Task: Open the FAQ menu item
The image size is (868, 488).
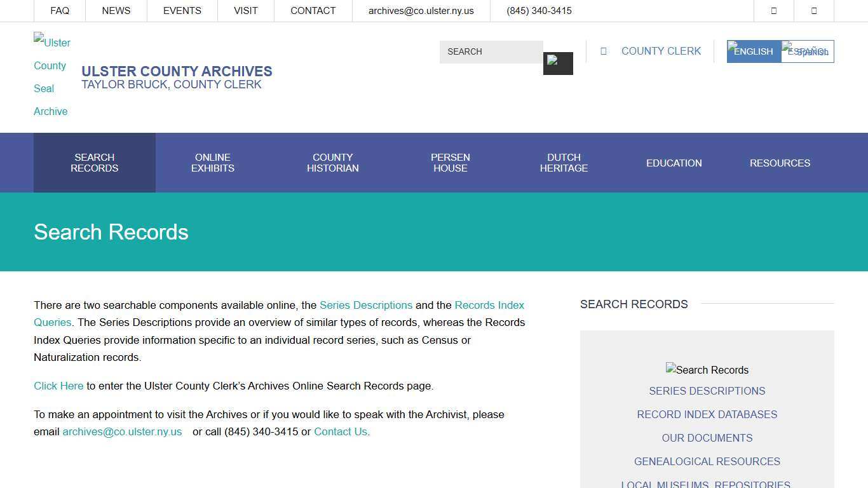Action: coord(60,10)
